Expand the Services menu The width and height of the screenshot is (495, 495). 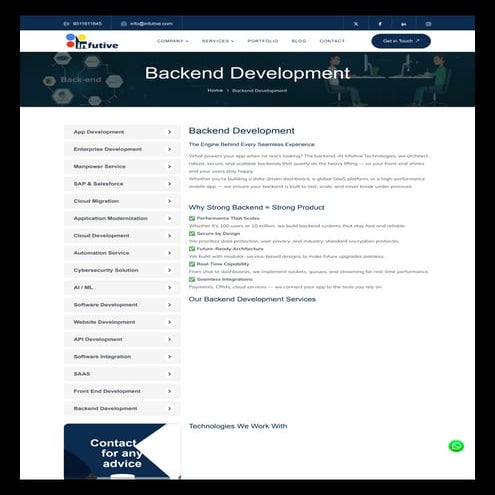(x=218, y=41)
